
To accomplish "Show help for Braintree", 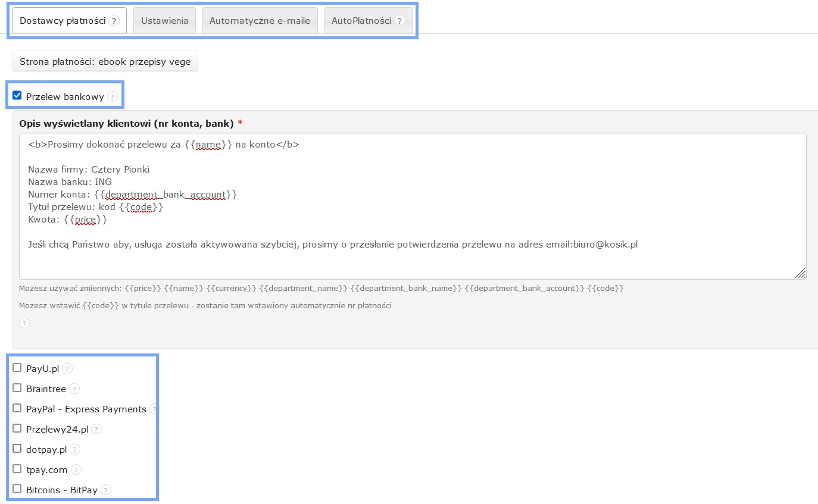I will [74, 389].
